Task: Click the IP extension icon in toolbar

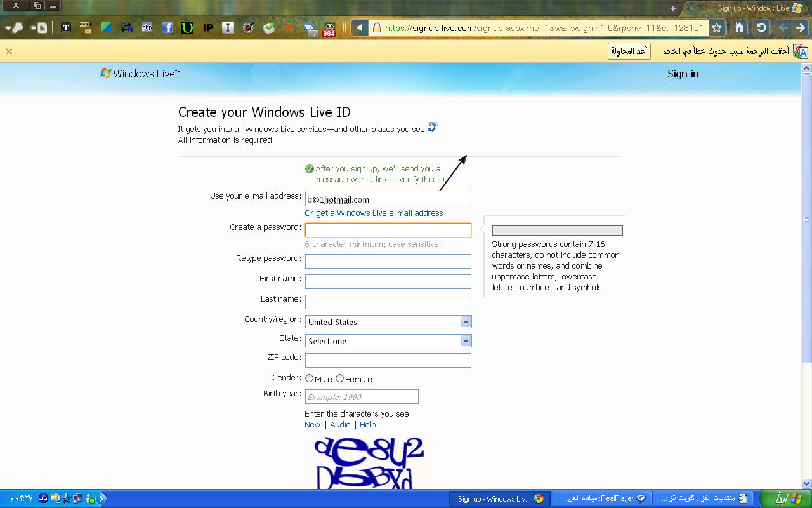Action: 207,28
